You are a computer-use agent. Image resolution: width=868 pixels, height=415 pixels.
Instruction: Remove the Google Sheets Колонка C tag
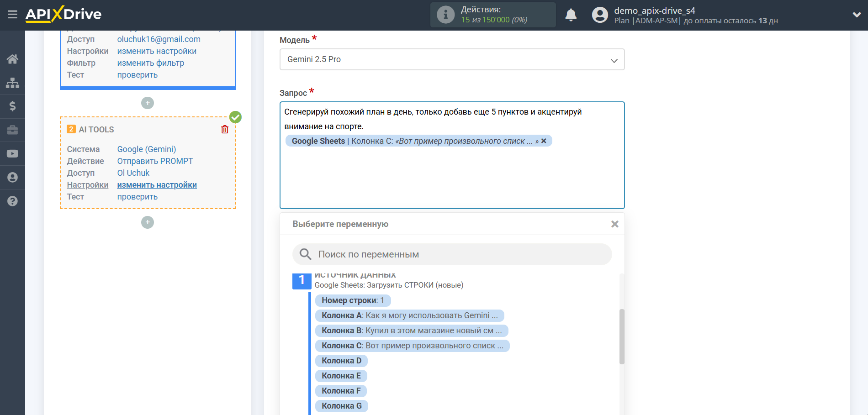tap(544, 141)
